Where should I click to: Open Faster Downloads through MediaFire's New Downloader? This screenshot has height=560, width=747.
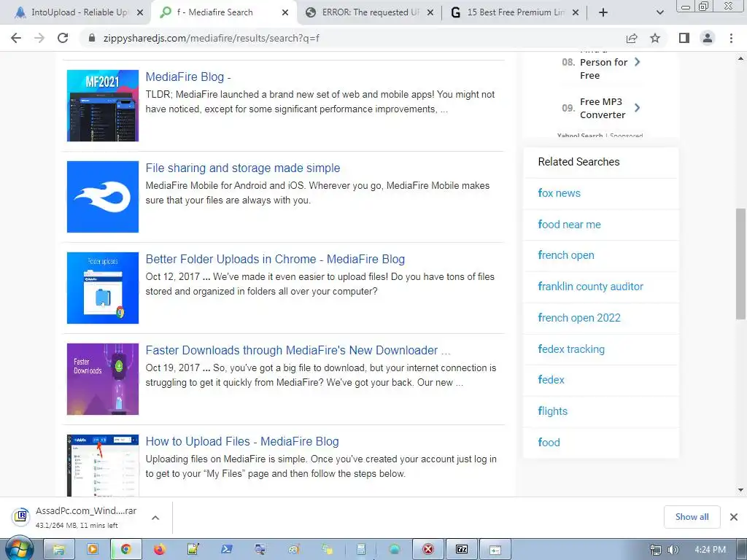click(x=298, y=351)
